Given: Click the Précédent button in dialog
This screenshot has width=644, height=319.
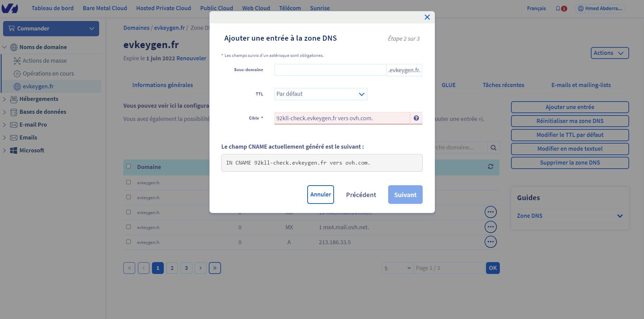Looking at the screenshot, I should click(361, 195).
